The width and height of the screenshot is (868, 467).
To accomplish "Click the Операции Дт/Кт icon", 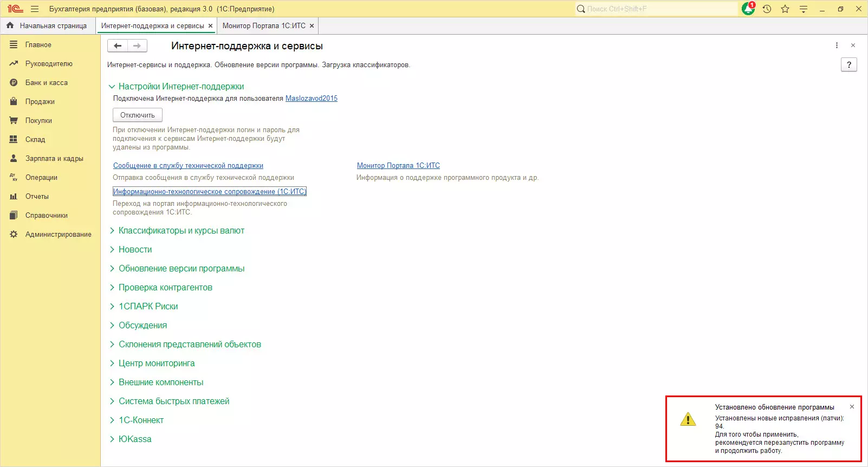I will coord(14,178).
